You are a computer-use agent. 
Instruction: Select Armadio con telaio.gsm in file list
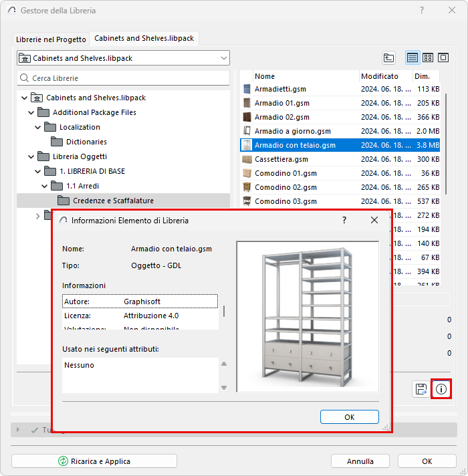click(x=340, y=145)
